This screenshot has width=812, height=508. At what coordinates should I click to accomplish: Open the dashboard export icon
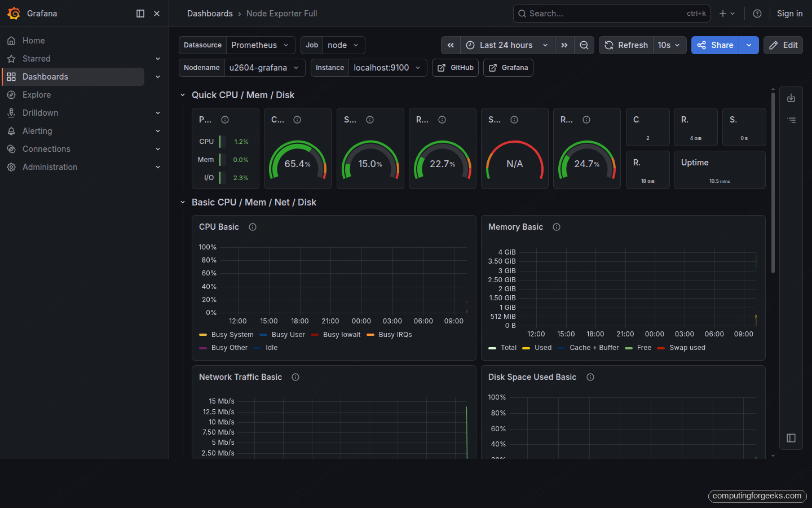click(x=791, y=97)
